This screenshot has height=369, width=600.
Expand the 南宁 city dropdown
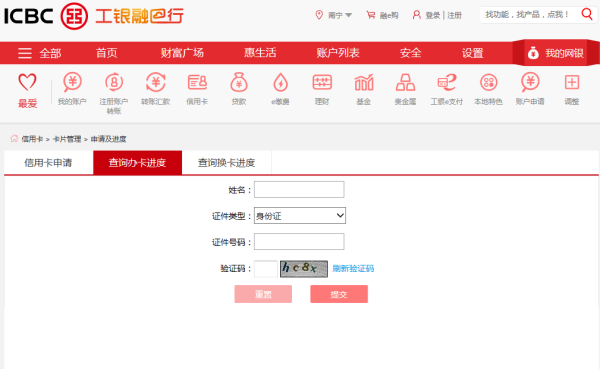(340, 15)
